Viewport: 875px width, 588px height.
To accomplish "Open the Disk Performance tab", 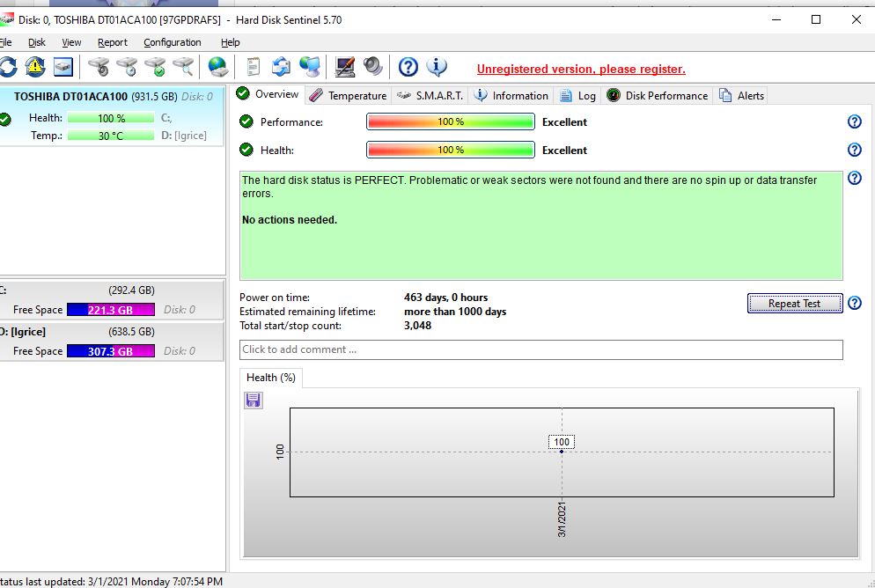I will tap(657, 95).
